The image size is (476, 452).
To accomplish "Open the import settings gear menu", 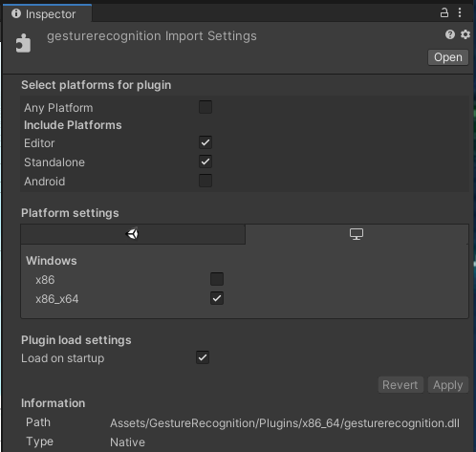I will point(465,34).
